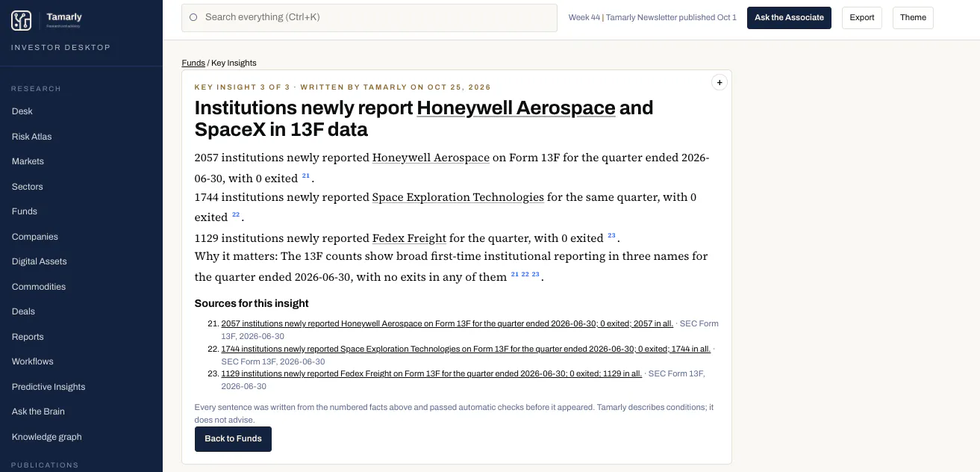This screenshot has width=980, height=472.
Task: Click the Tamarly logo icon
Action: (21, 21)
